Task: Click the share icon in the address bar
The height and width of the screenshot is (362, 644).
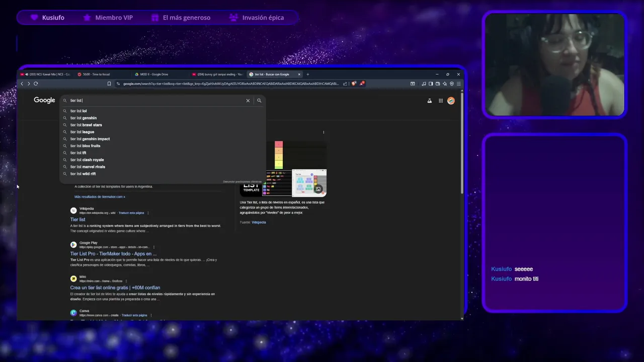Action: pos(345,83)
